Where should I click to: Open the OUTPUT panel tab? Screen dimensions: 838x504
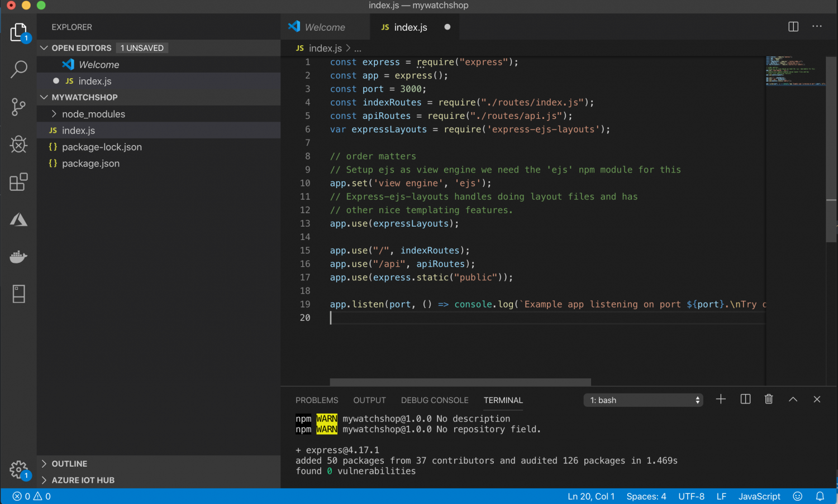[369, 400]
